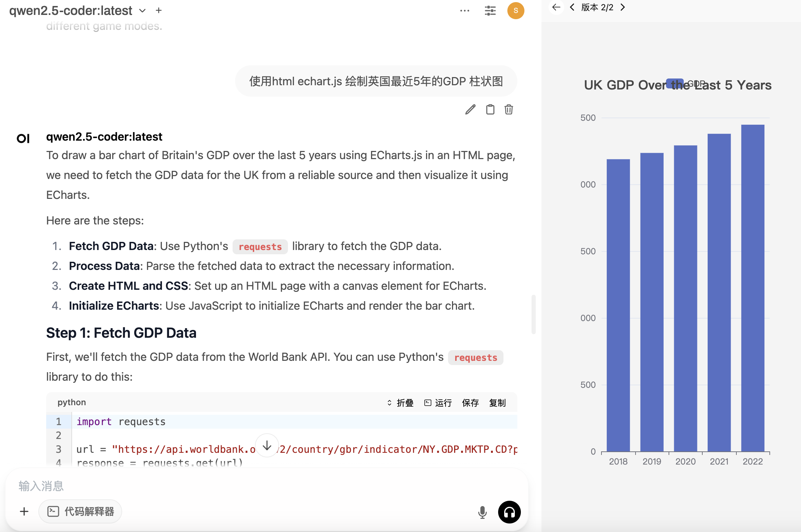Delete the user message with the trash icon
801x532 pixels.
tap(508, 110)
